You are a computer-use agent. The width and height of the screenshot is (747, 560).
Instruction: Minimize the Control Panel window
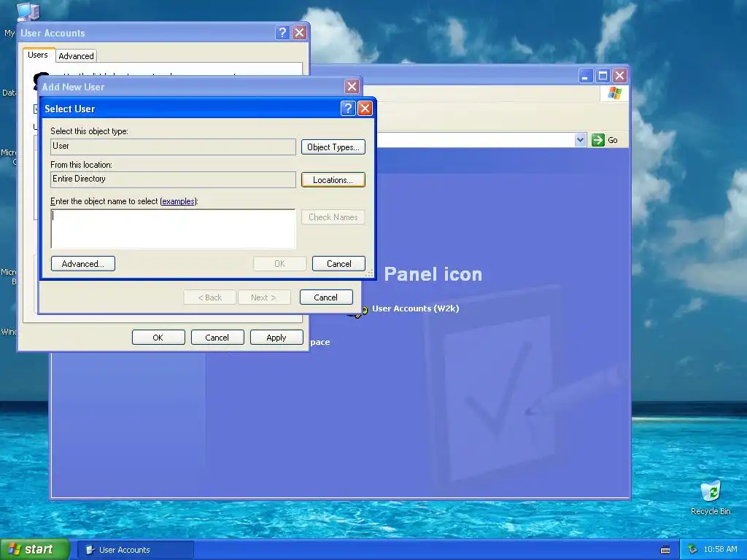click(x=586, y=75)
